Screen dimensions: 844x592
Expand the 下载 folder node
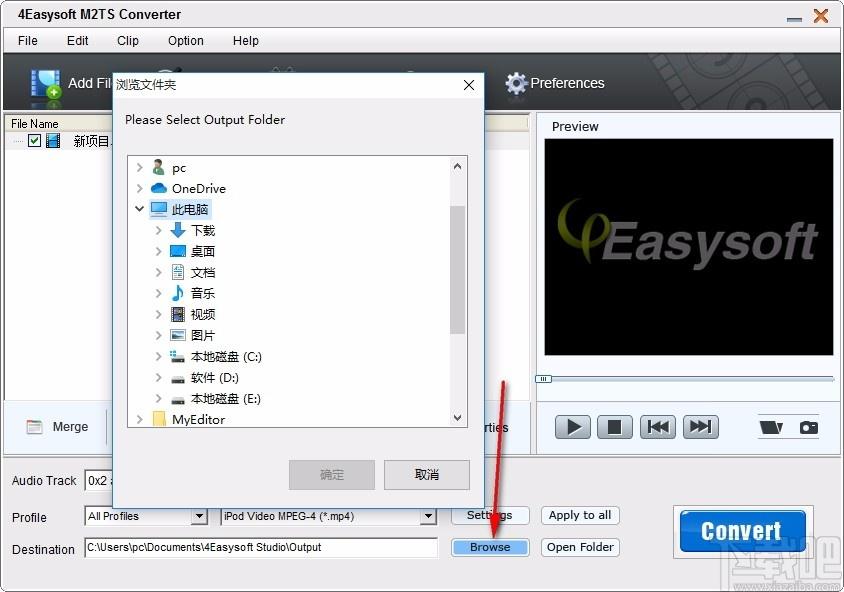[x=158, y=230]
